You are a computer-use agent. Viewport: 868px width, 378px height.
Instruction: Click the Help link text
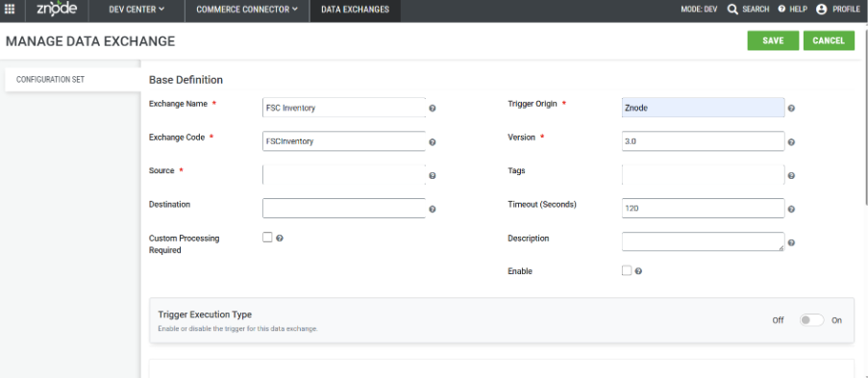coord(798,10)
